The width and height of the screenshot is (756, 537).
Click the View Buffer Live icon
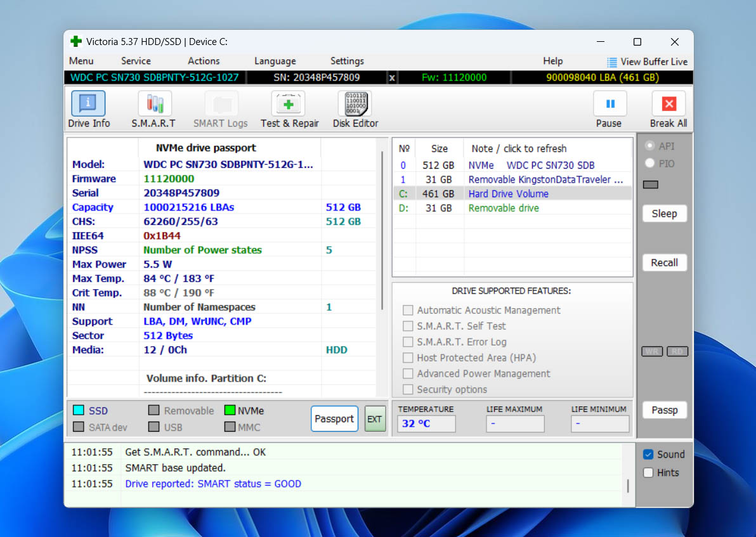612,62
